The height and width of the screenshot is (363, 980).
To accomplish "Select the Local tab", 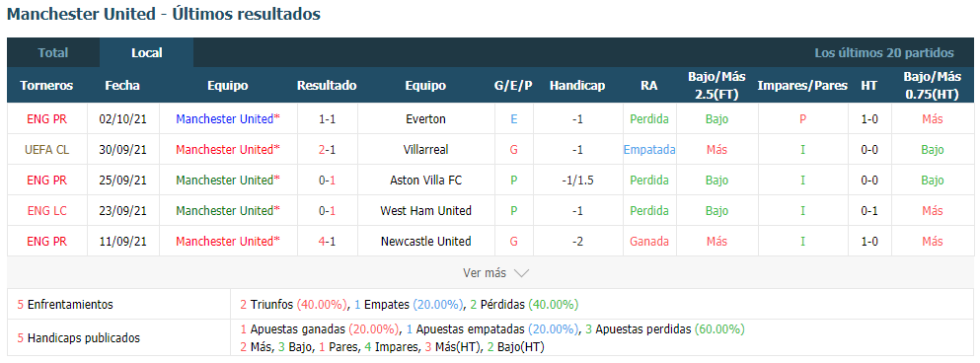I will [x=147, y=53].
